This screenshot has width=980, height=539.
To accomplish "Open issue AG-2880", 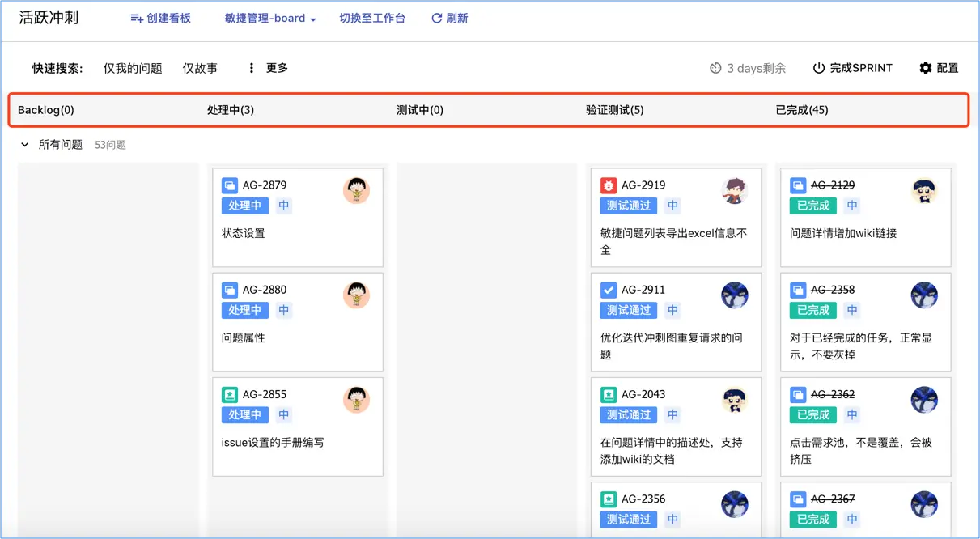I will coord(265,290).
